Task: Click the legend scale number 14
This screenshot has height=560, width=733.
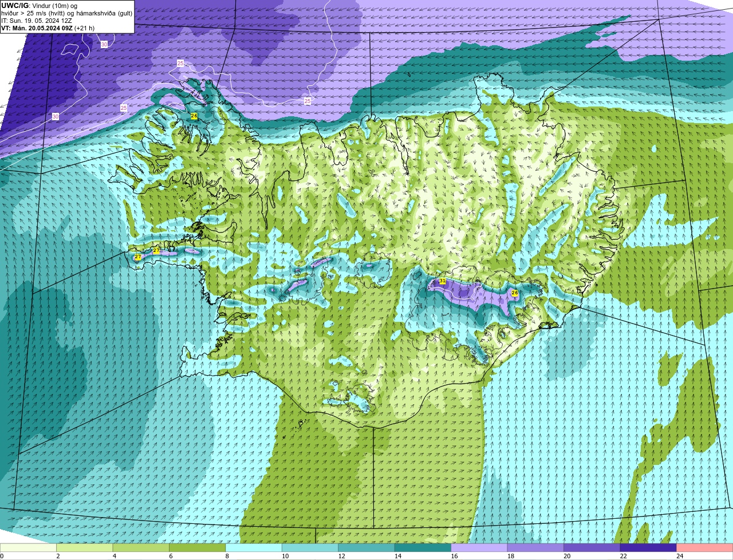Action: pyautogui.click(x=397, y=556)
